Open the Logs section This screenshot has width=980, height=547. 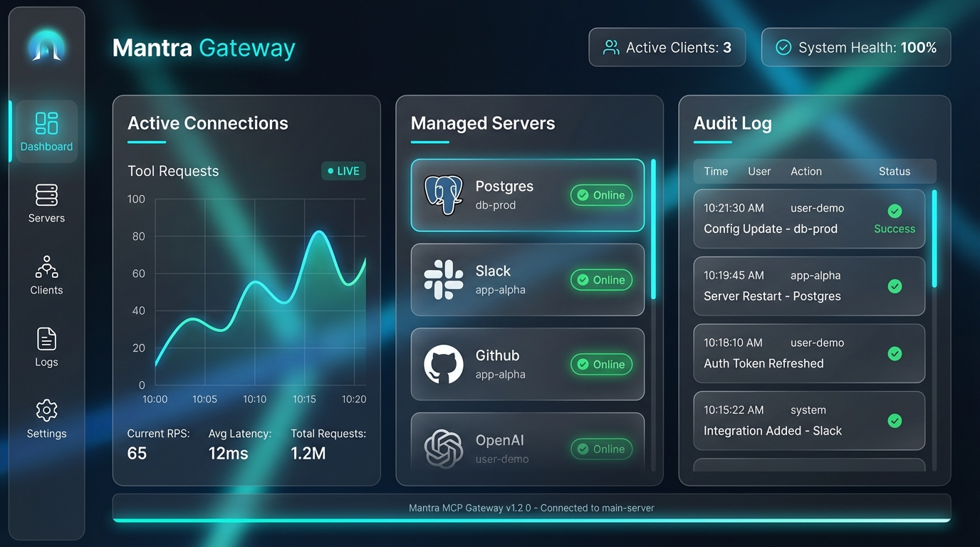click(46, 339)
